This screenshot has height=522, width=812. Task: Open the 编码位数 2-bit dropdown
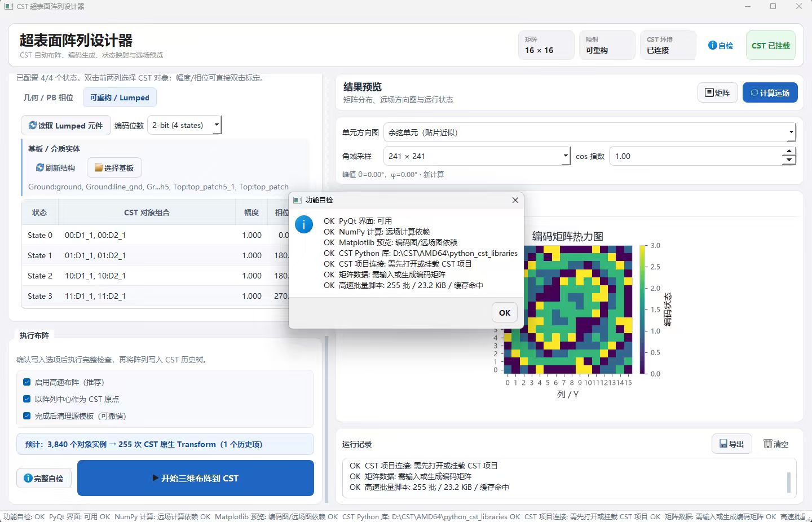184,125
